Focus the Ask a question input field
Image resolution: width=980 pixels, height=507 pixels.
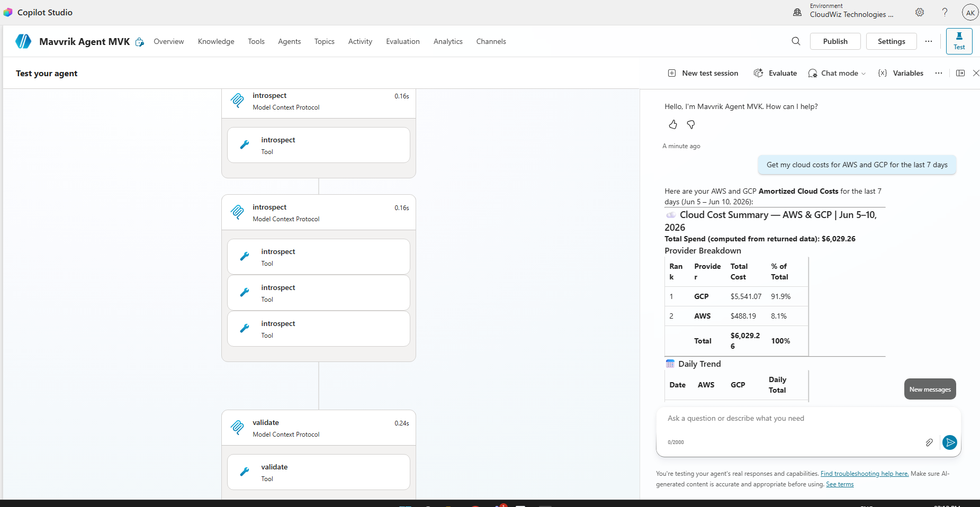pyautogui.click(x=808, y=419)
